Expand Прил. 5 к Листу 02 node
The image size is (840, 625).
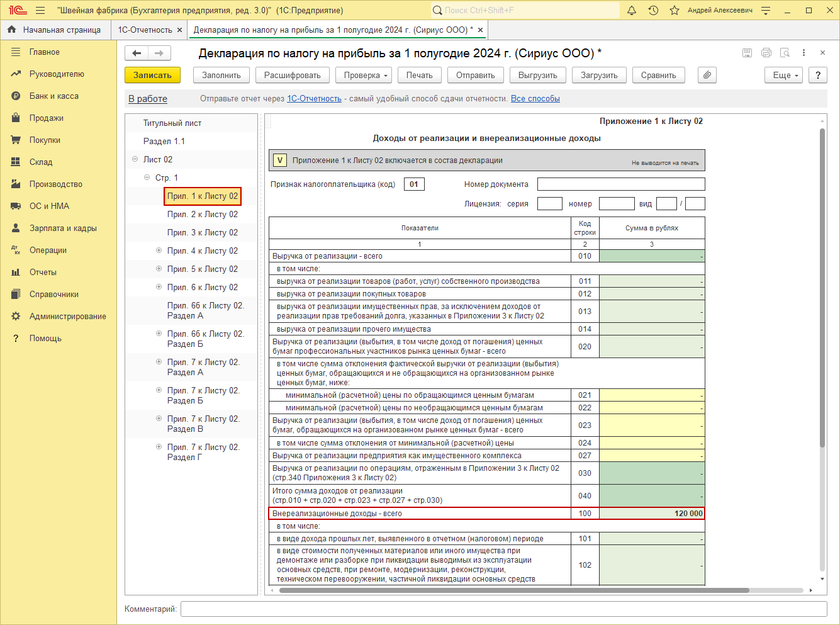[159, 269]
